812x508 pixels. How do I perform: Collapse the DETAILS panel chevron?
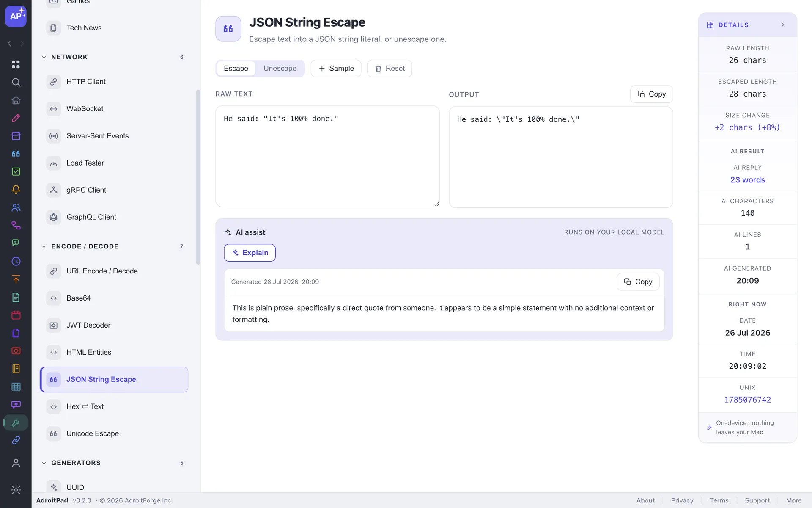[782, 25]
